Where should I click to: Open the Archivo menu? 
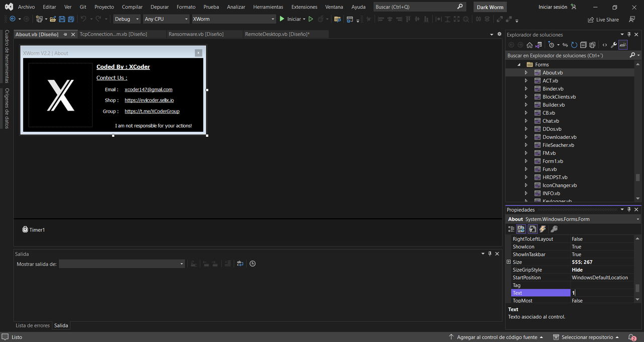click(x=26, y=7)
